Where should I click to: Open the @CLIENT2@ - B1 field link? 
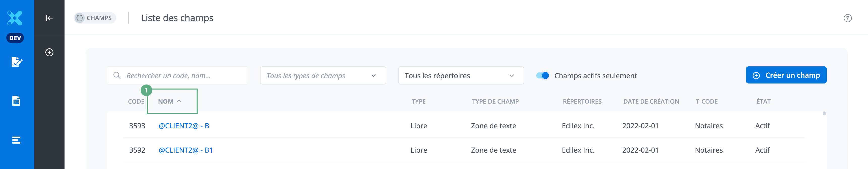pos(185,150)
